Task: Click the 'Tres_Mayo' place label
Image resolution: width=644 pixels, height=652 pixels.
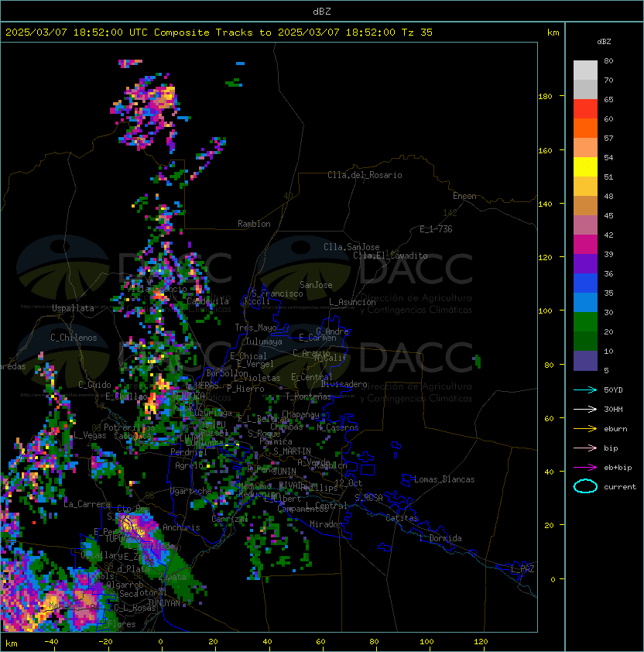Action: (x=255, y=328)
